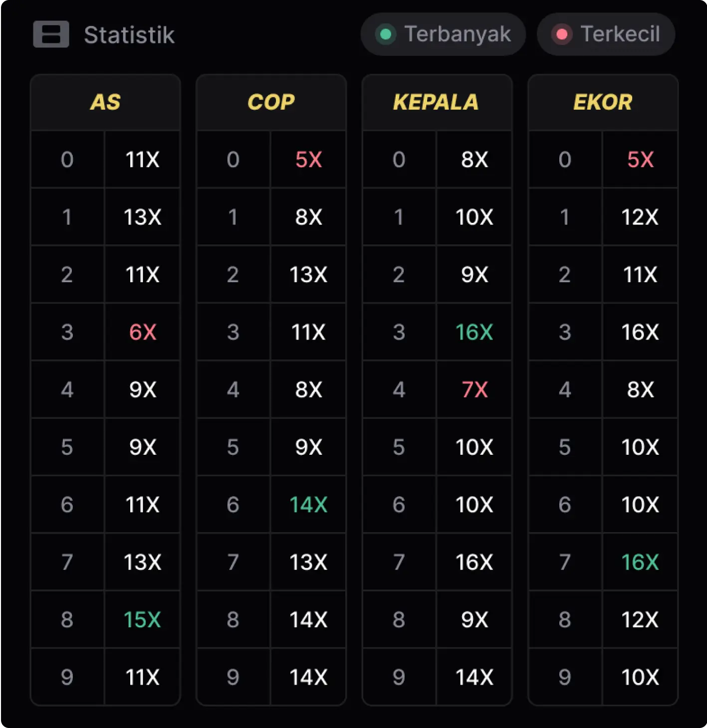The width and height of the screenshot is (707, 728).
Task: Click digit 9 row in the EKOR table
Action: [564, 677]
